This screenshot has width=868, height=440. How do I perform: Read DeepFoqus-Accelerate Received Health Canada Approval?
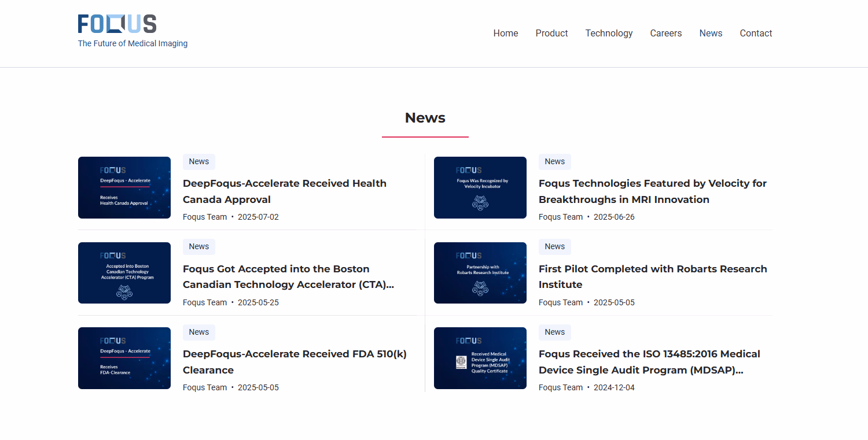[x=284, y=191]
